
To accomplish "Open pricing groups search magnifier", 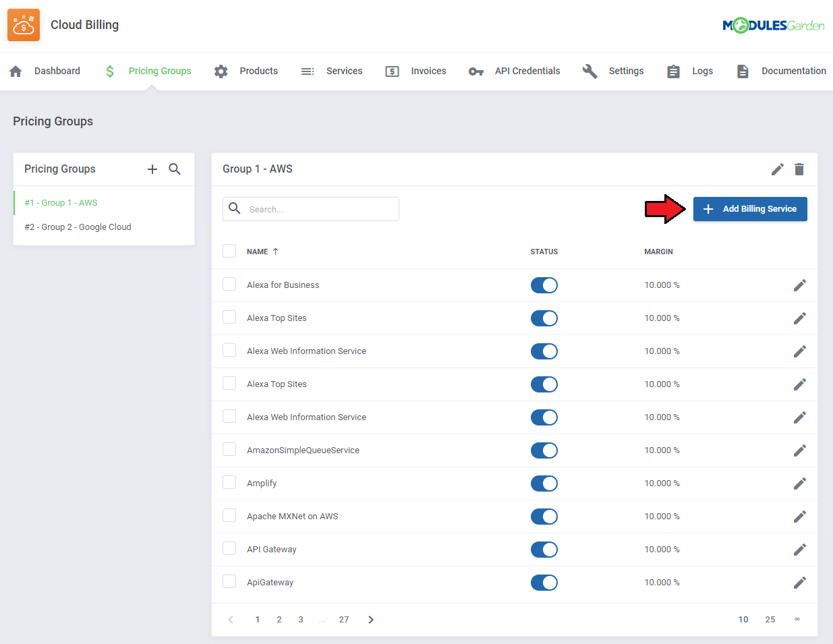I will click(x=175, y=169).
